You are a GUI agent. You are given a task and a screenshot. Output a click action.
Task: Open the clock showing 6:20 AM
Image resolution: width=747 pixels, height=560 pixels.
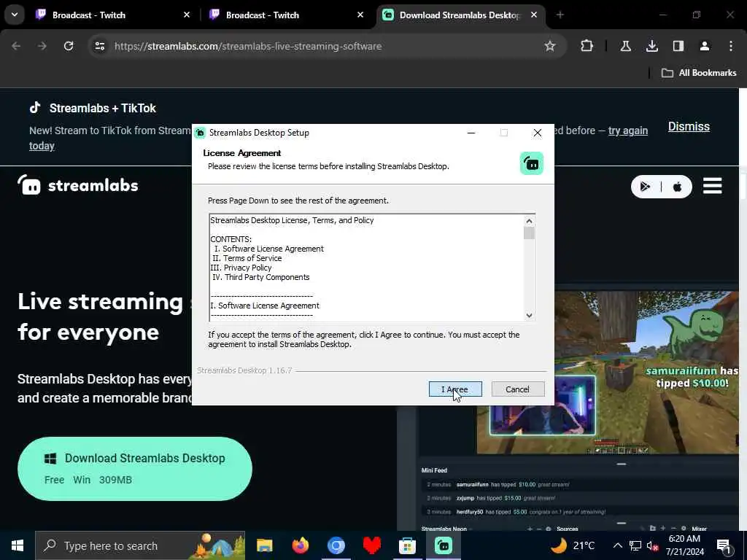(684, 545)
